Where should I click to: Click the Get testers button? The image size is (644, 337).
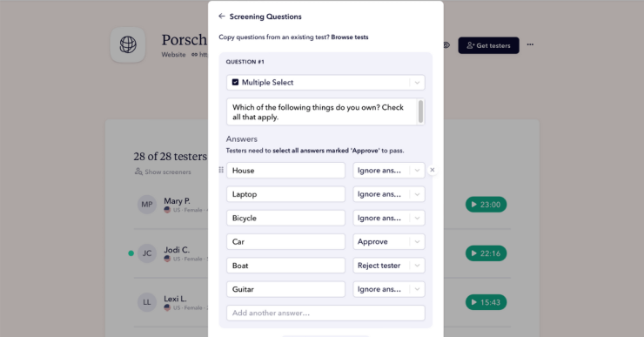488,45
